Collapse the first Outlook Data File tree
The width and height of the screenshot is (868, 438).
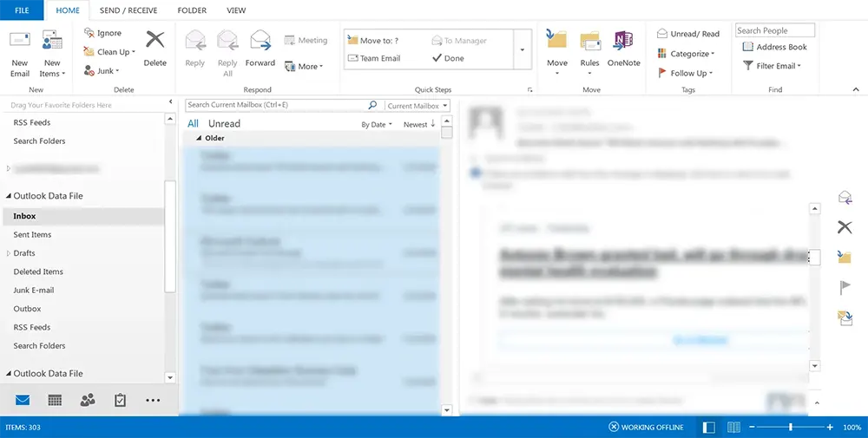[x=9, y=196]
